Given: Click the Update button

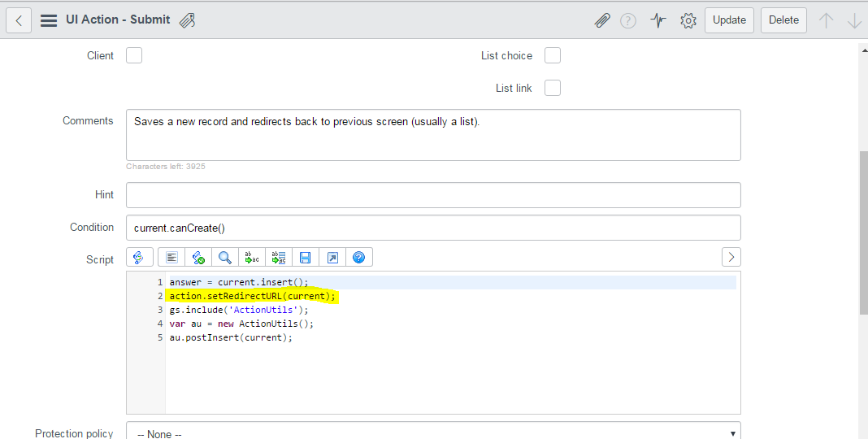Looking at the screenshot, I should coord(729,20).
